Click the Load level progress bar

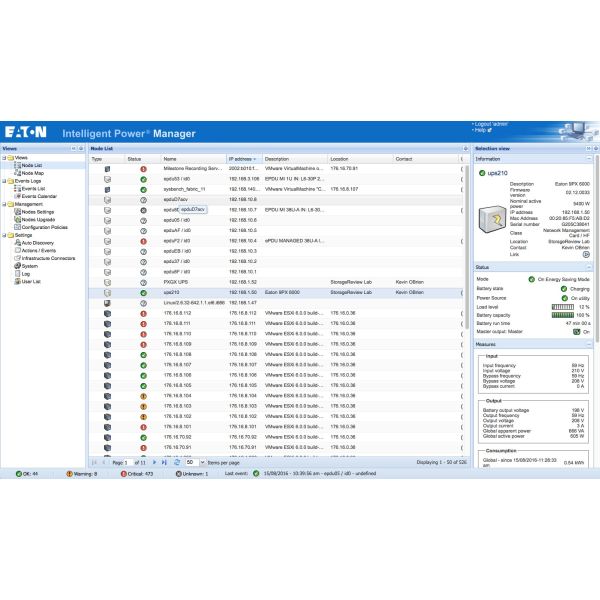562,307
